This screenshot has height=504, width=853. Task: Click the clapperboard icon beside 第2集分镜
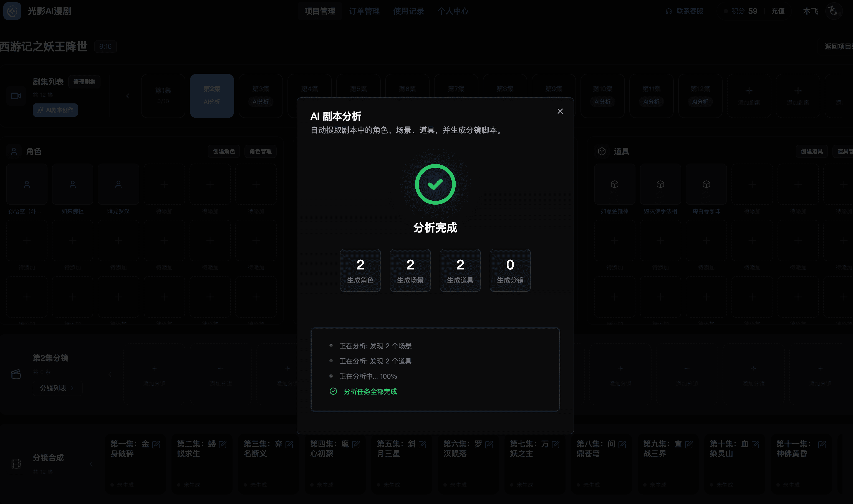[16, 374]
